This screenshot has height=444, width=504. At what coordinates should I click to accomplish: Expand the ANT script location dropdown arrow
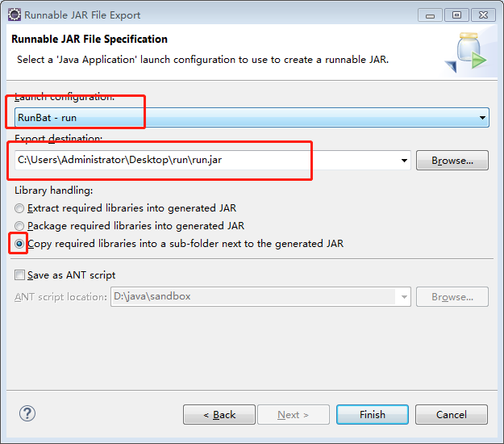pyautogui.click(x=404, y=297)
